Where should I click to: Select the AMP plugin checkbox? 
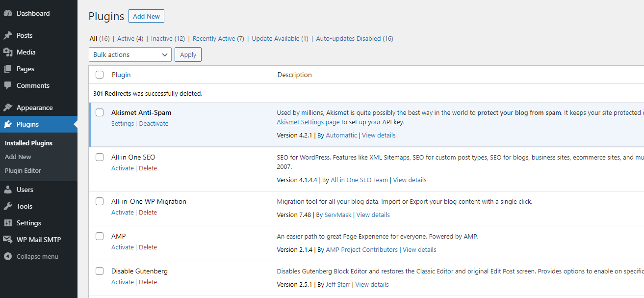click(x=100, y=236)
